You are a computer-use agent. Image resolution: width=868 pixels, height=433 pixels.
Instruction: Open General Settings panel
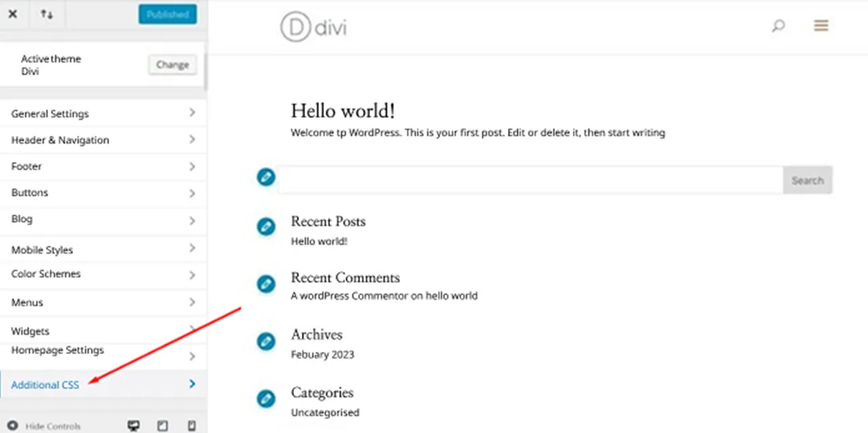pyautogui.click(x=103, y=113)
